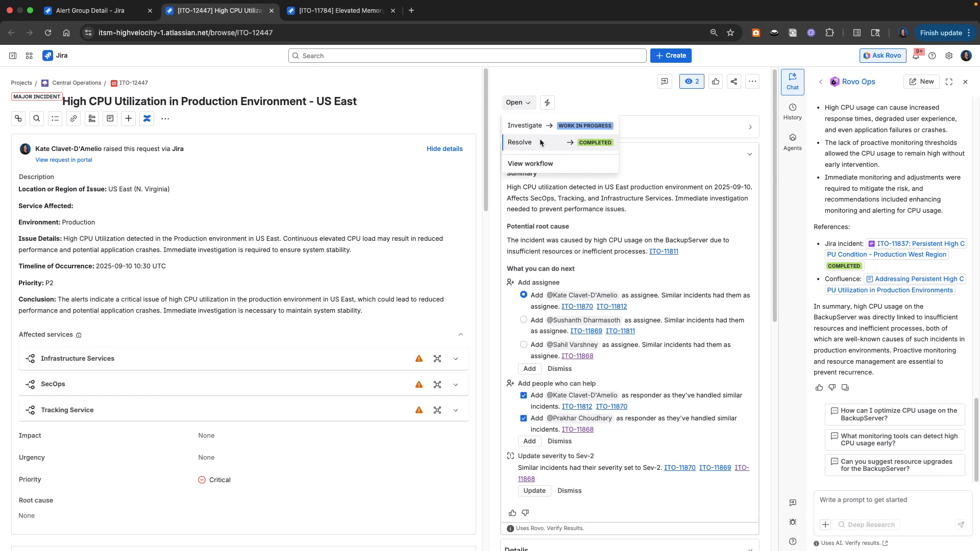Screen dimensions: 980x551
Task: Click the Hide details link
Action: 444,148
